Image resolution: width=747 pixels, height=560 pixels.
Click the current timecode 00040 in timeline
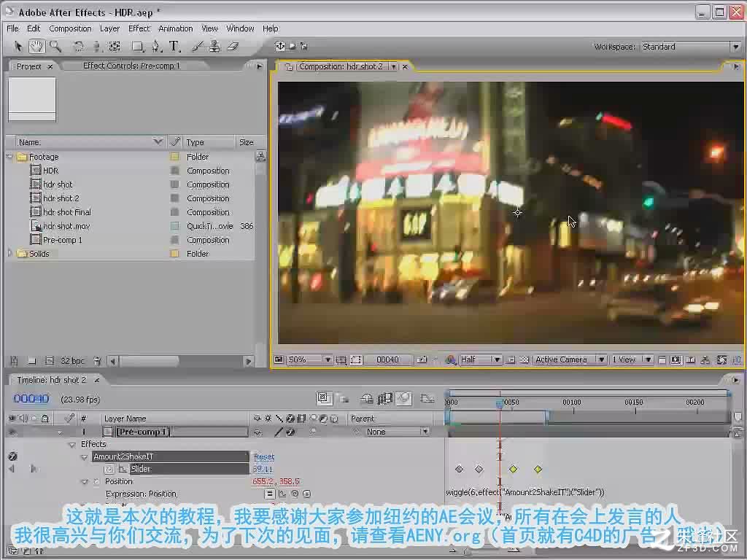(31, 399)
